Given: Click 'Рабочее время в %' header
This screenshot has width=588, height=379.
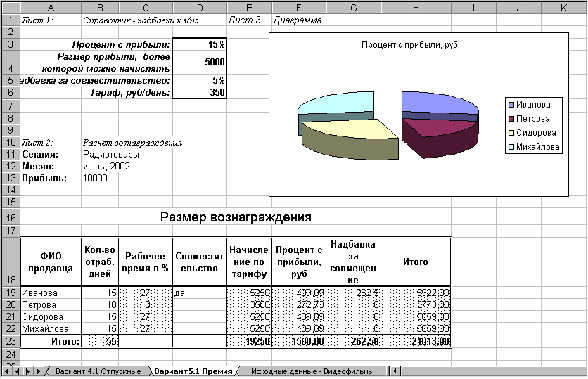Looking at the screenshot, I should click(x=146, y=262).
